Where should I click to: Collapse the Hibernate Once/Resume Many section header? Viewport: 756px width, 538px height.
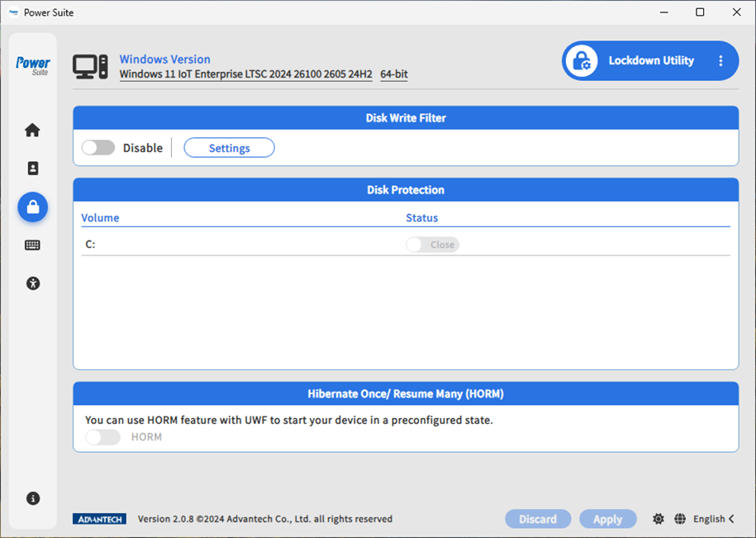coord(406,393)
